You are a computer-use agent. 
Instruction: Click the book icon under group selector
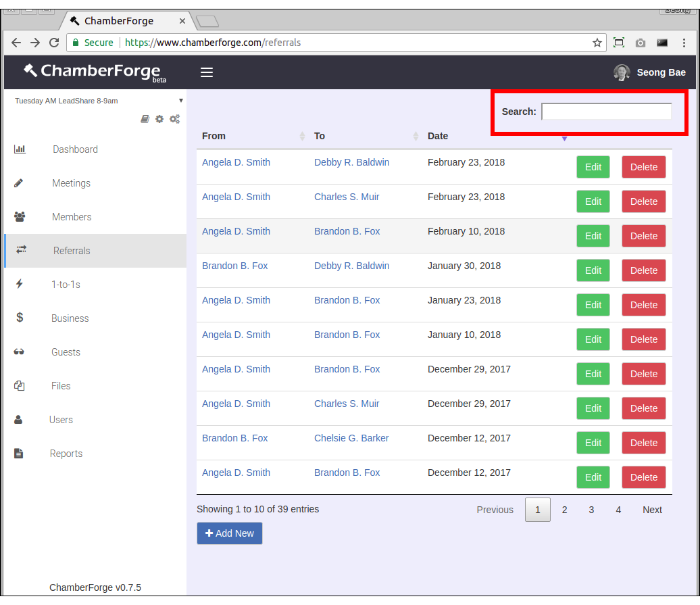click(x=145, y=119)
